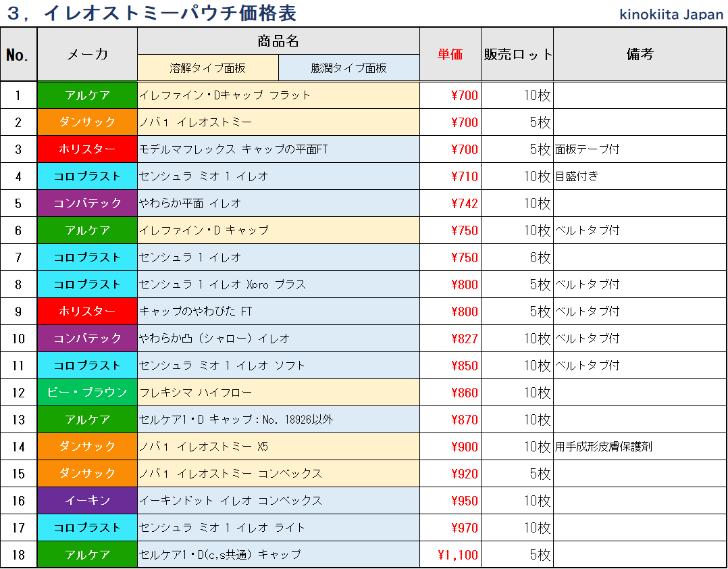Screen dimensions: 728x569
Task: Click row number 16
Action: [19, 500]
